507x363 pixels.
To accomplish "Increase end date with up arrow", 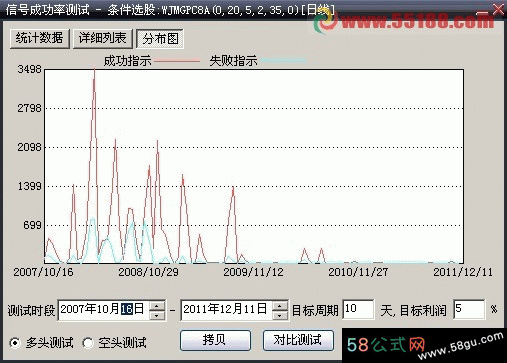I will 280,305.
